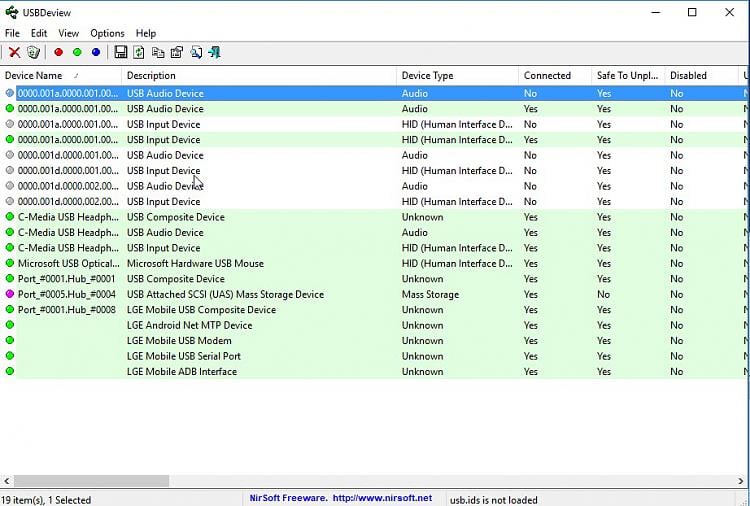
Task: Select the LGE Mobile USB Composite Device text
Action: (x=201, y=309)
